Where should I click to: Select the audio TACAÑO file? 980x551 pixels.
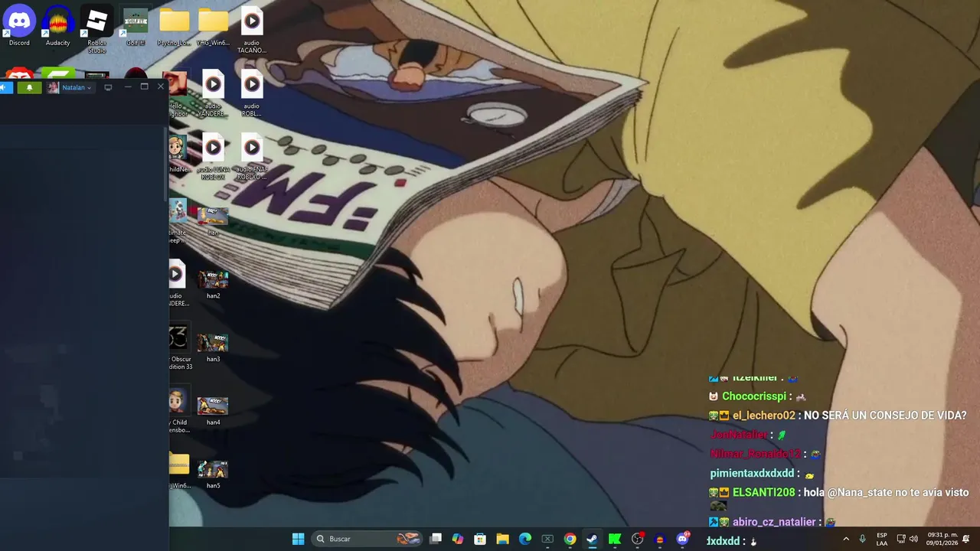[252, 31]
